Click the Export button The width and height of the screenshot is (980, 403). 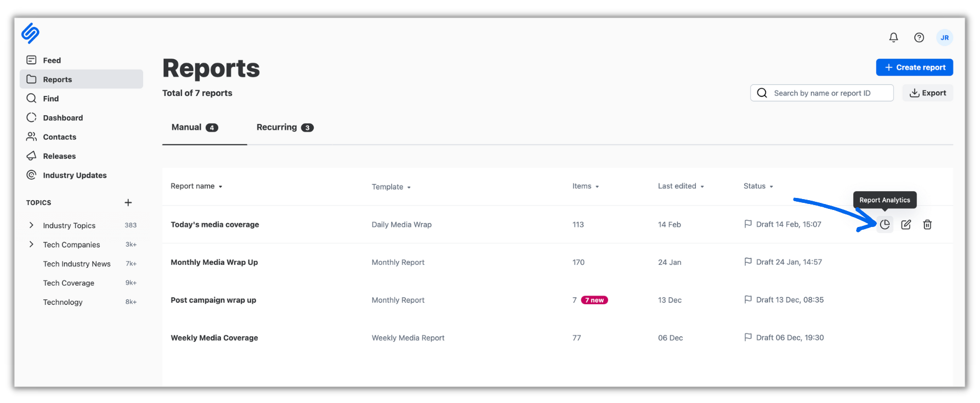tap(927, 93)
